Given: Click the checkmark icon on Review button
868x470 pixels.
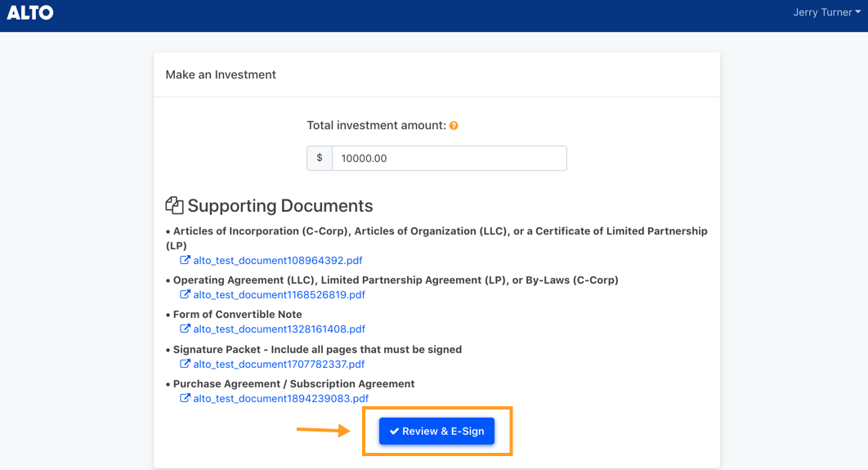Looking at the screenshot, I should point(394,432).
